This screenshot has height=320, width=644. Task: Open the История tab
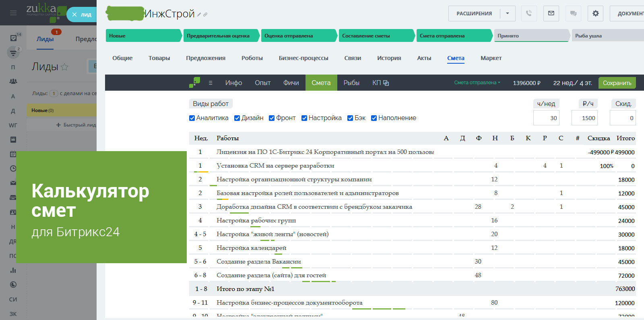pos(389,58)
